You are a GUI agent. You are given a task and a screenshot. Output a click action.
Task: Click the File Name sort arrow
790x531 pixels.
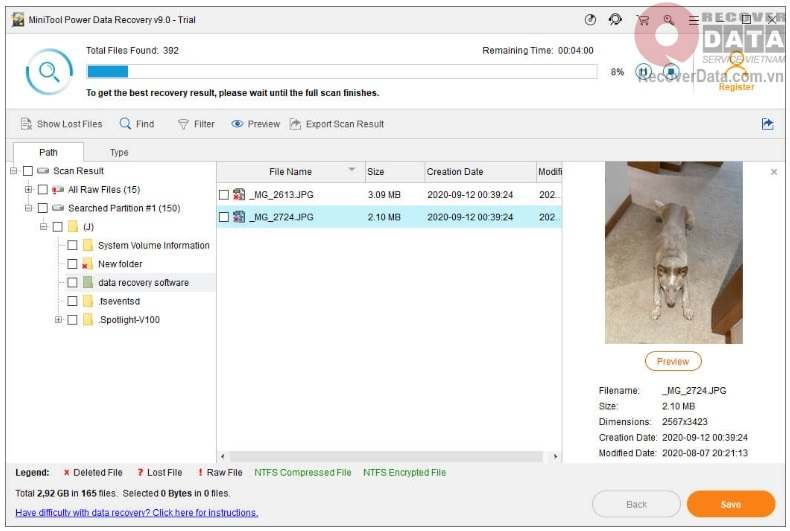point(352,170)
